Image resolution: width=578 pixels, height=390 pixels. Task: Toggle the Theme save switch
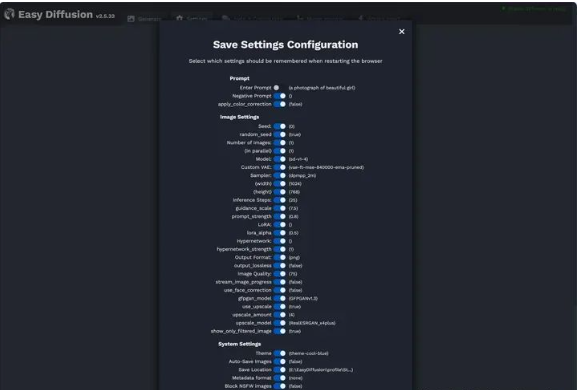[279, 354]
